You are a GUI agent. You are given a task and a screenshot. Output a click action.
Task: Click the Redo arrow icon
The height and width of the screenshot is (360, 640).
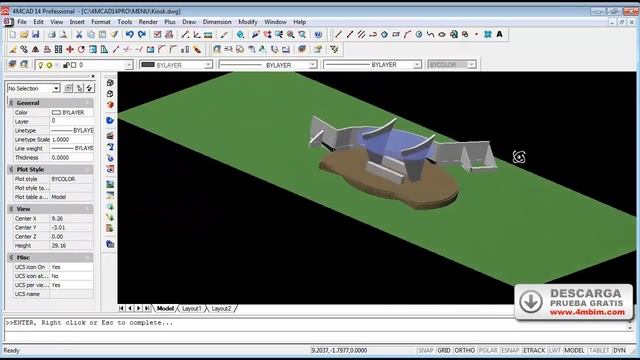142,35
